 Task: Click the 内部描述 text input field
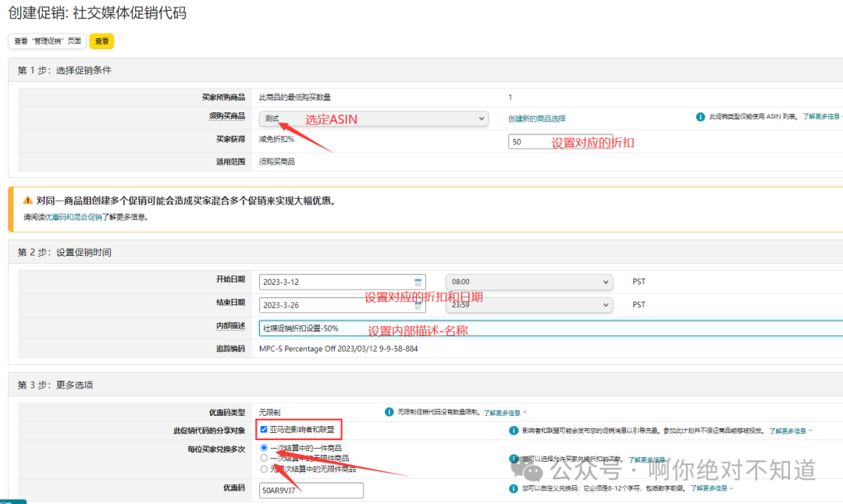546,328
